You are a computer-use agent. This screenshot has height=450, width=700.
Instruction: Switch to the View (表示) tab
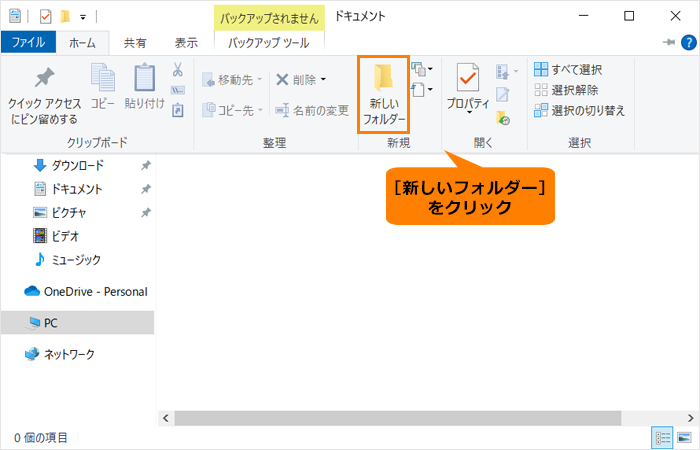186,43
